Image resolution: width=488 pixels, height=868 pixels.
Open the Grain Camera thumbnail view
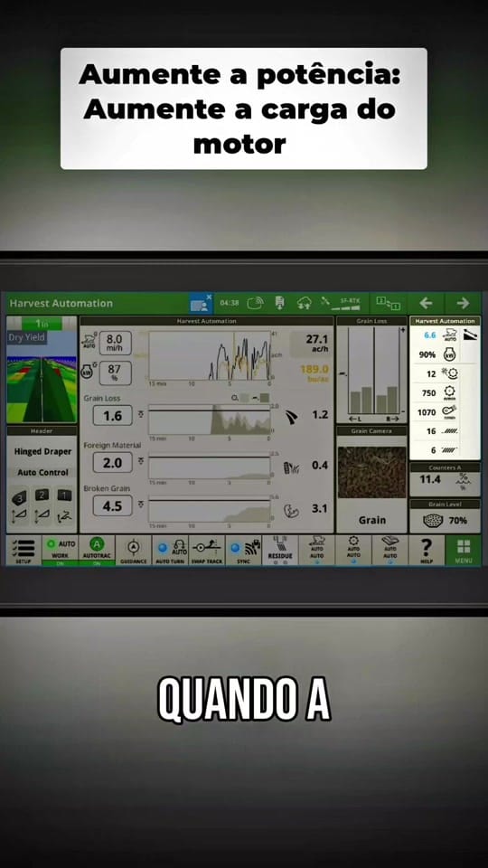371,472
